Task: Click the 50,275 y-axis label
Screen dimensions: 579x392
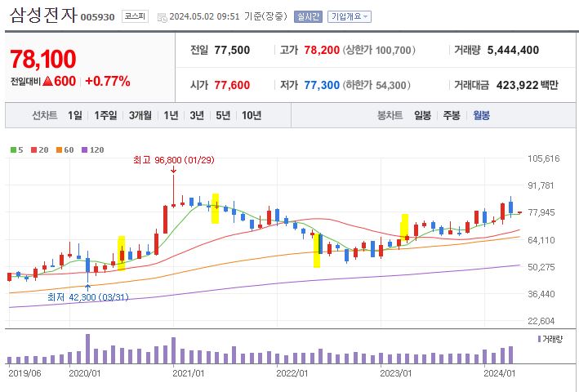Action: pyautogui.click(x=541, y=267)
